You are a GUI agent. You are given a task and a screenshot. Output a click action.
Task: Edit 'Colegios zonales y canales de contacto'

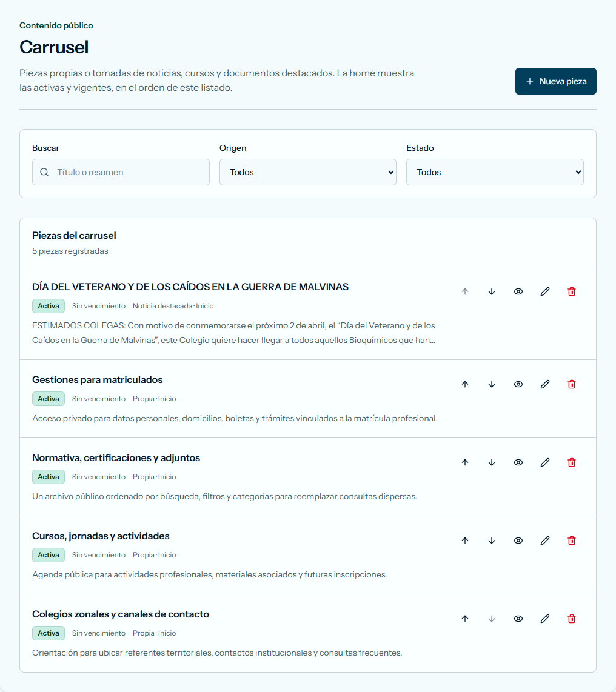tap(545, 619)
